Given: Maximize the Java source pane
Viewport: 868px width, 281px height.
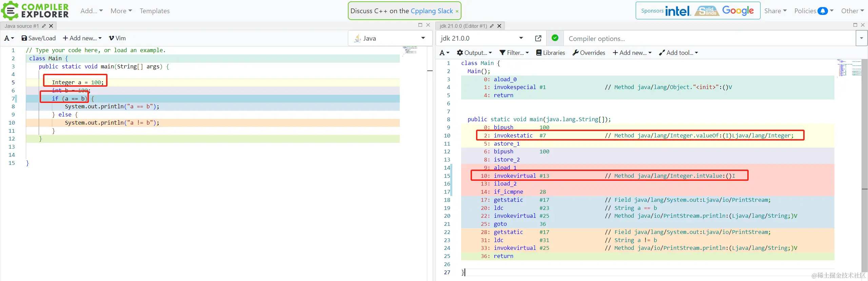Looking at the screenshot, I should point(420,25).
